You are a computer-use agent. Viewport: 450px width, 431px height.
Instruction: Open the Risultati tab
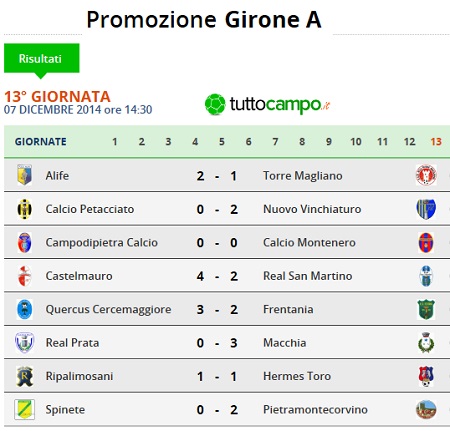42,58
